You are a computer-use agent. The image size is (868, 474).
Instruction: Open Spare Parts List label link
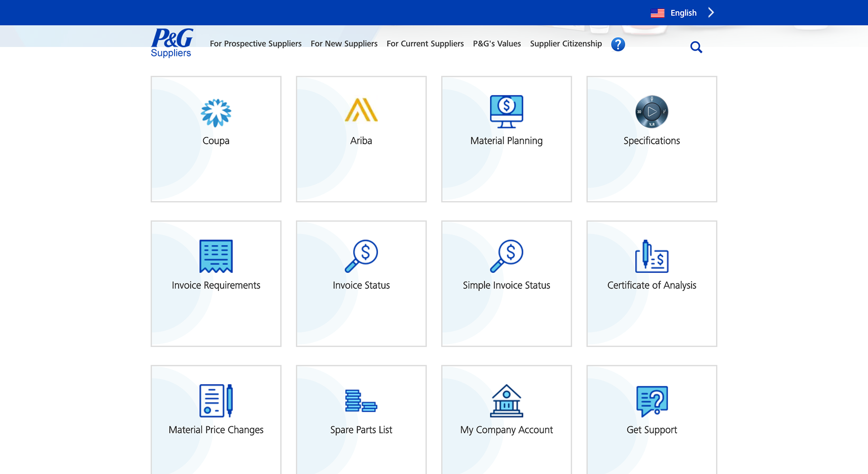click(x=361, y=430)
